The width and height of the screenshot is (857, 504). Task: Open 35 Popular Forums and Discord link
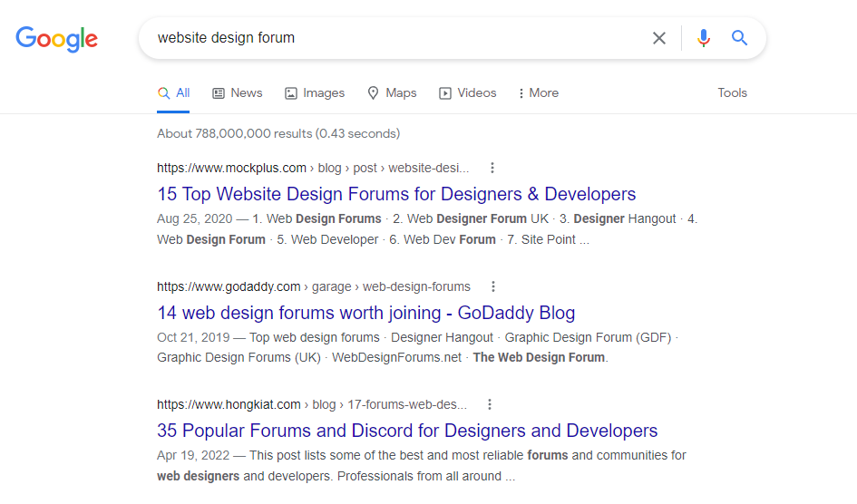pyautogui.click(x=407, y=431)
